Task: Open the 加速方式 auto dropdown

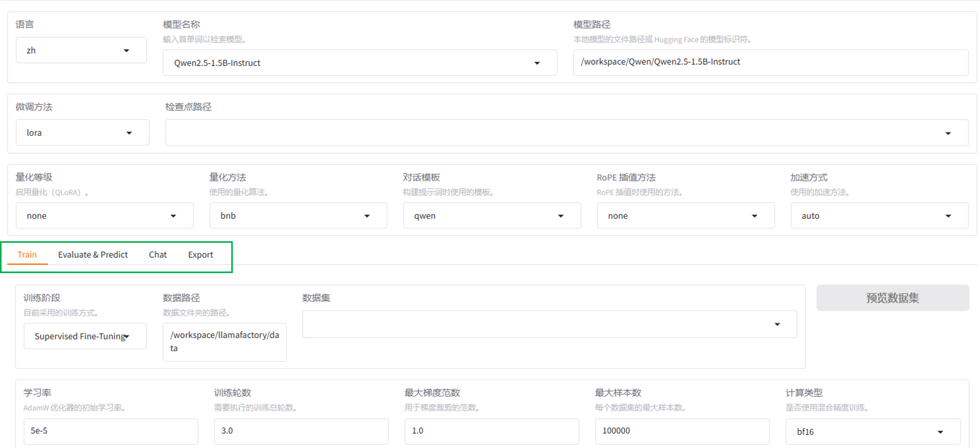Action: pos(879,216)
